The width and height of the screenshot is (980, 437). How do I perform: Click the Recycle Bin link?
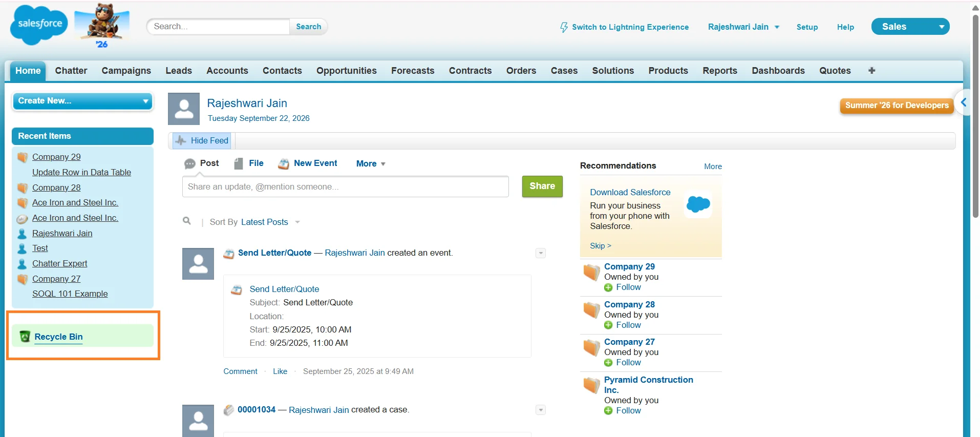coord(58,337)
